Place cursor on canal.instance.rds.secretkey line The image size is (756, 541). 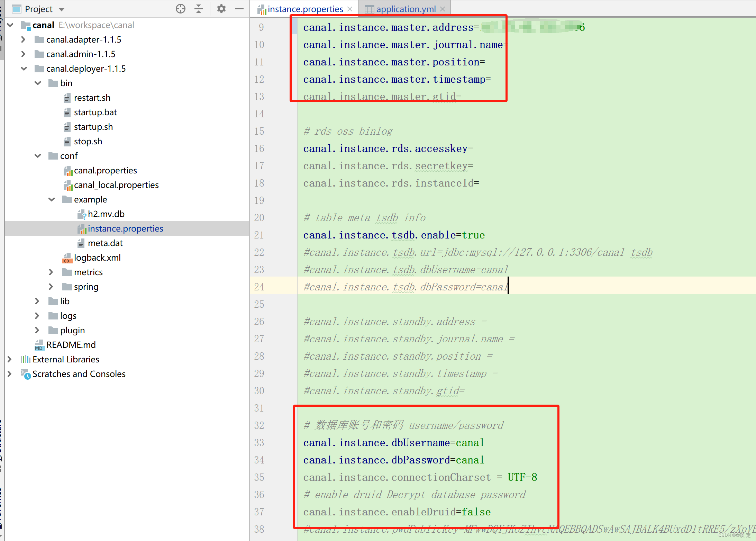click(388, 166)
